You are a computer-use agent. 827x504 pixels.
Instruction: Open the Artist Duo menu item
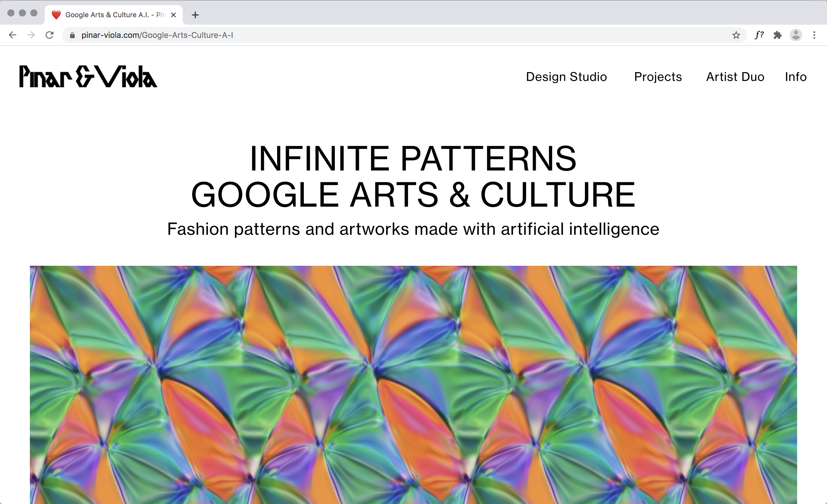pyautogui.click(x=735, y=77)
